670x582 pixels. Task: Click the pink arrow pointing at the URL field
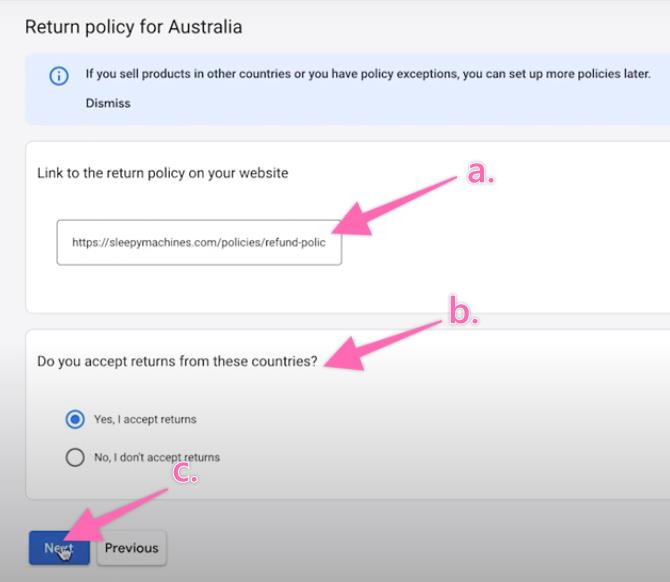[400, 203]
